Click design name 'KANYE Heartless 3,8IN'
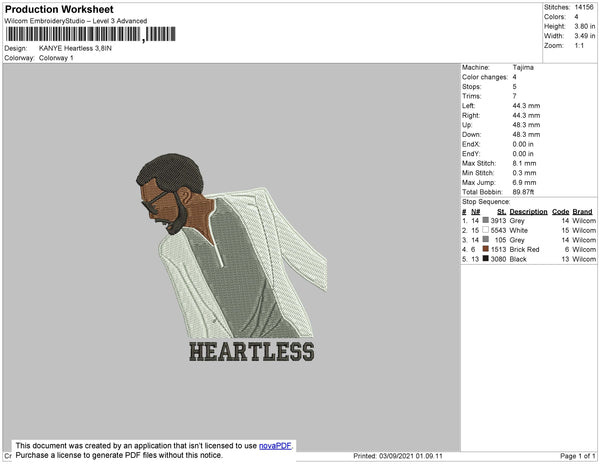 (x=75, y=48)
